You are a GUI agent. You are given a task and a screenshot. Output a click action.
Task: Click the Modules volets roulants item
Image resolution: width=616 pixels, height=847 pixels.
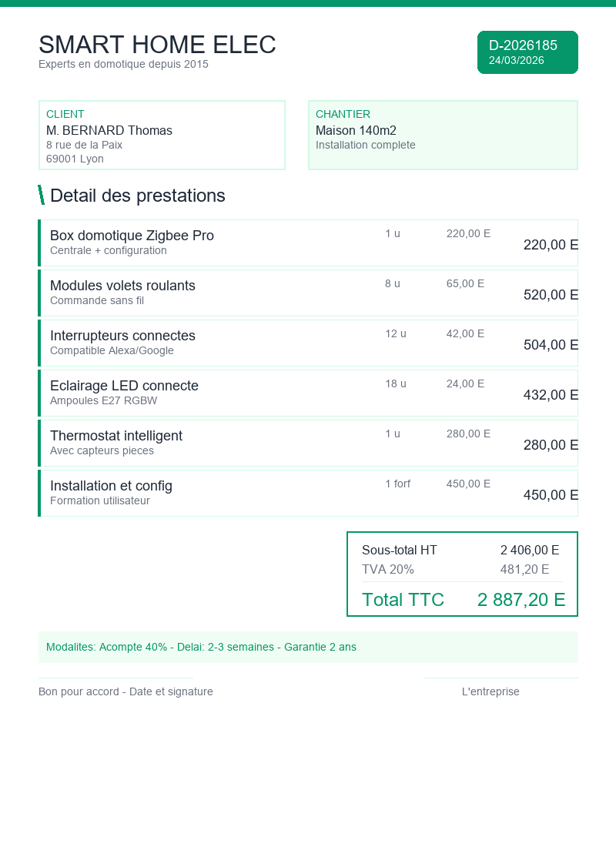click(x=122, y=286)
